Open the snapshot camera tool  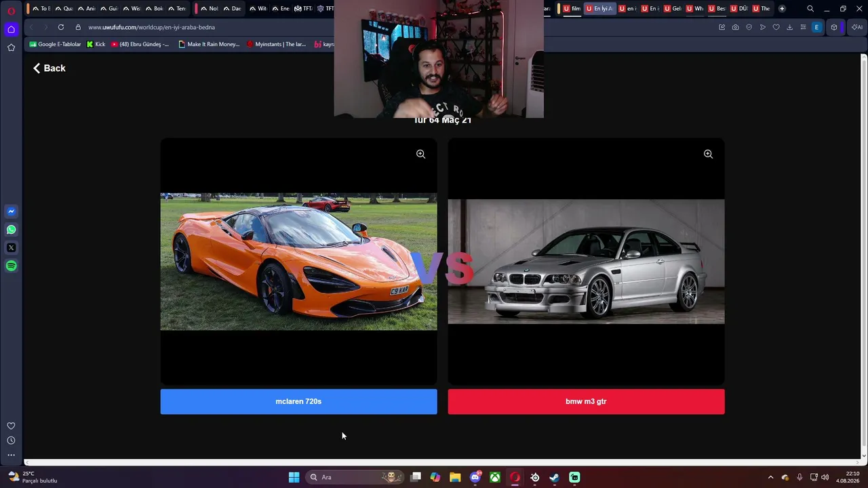735,27
